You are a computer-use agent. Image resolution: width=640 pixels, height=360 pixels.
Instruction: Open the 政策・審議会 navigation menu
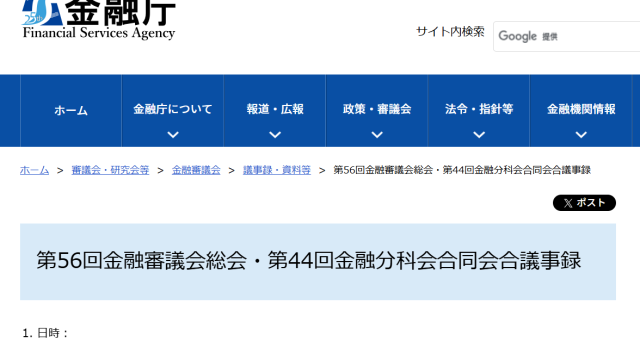point(377,109)
